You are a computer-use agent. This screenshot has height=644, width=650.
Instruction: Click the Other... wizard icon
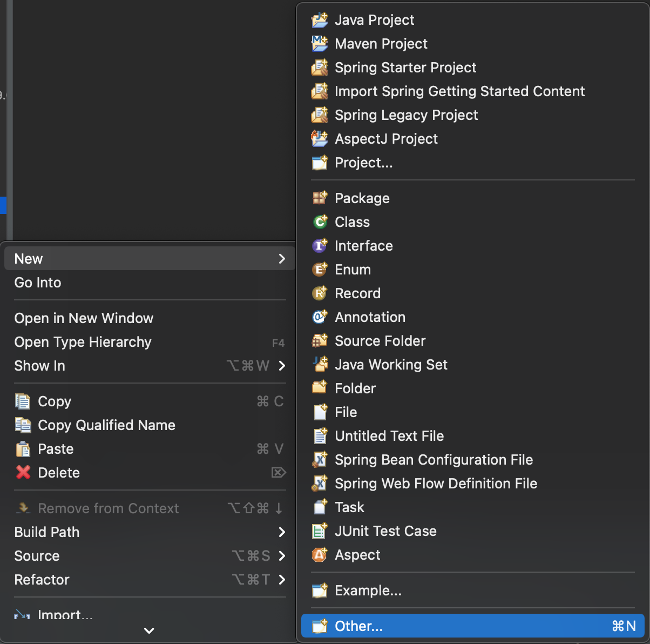pos(320,626)
